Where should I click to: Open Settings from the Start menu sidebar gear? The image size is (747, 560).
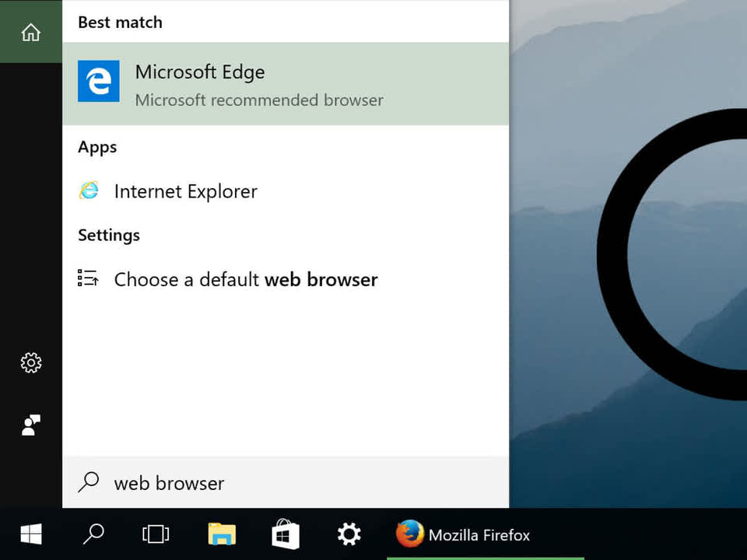click(x=30, y=362)
